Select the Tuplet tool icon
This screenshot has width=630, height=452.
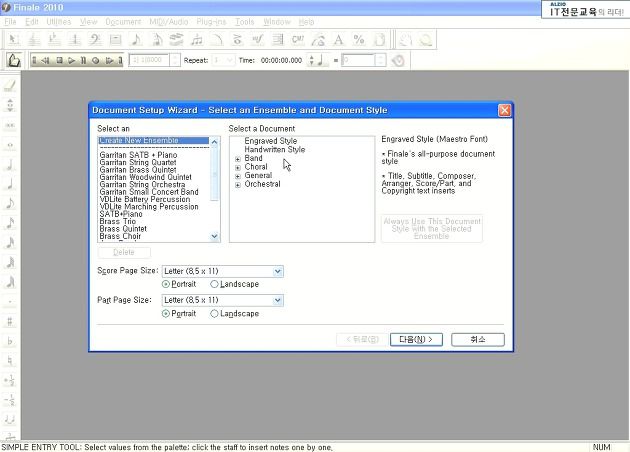(197, 40)
